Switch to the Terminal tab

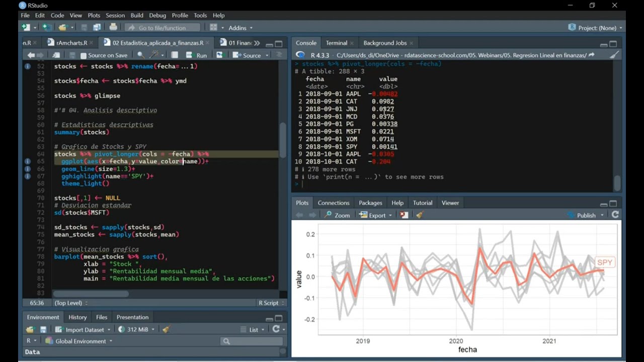point(336,43)
